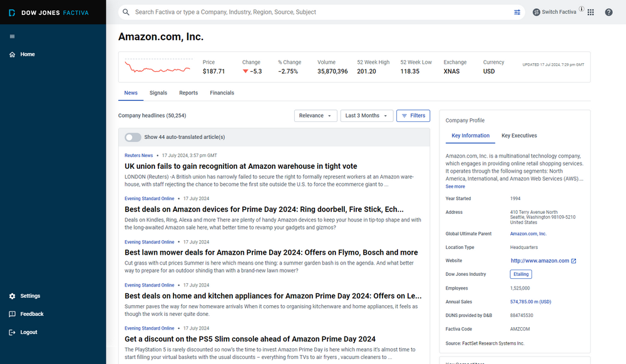Open advanced search sliders icon
626x364 pixels.
tap(517, 12)
